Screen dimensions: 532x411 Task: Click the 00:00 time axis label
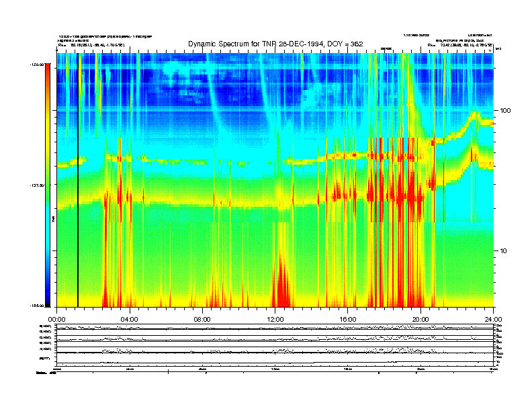56,320
